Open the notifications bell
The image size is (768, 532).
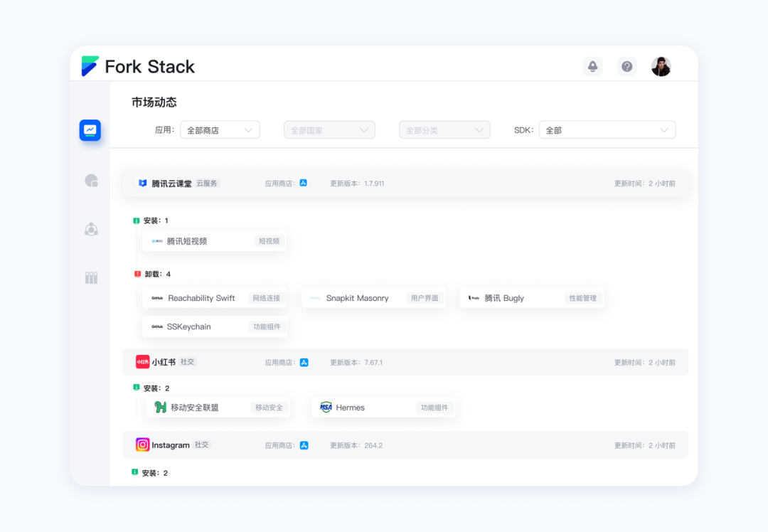(592, 67)
